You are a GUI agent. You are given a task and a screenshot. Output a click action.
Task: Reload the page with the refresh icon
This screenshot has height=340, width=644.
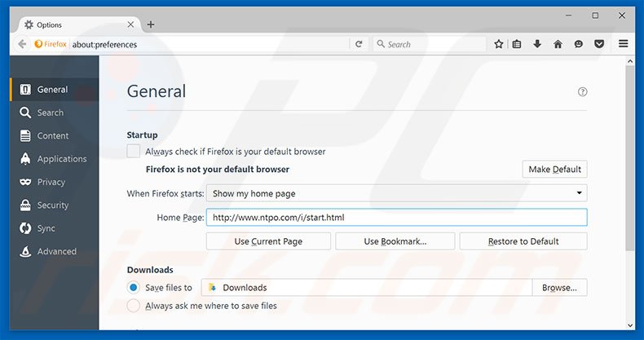click(359, 44)
